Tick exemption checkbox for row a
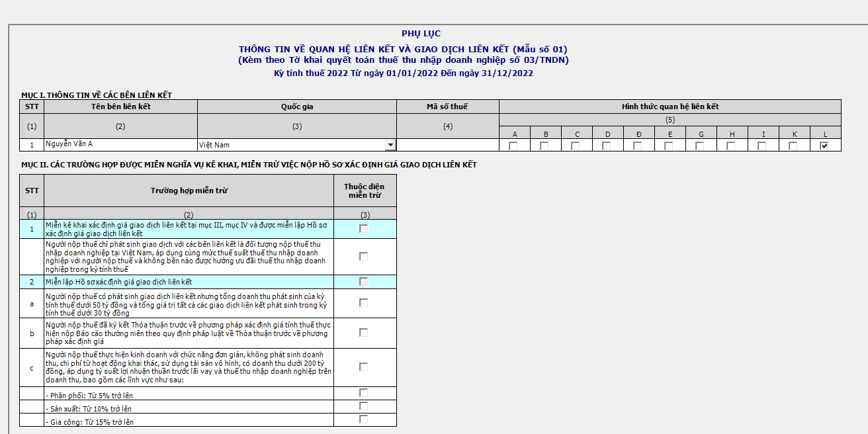The height and width of the screenshot is (434, 868). [364, 303]
